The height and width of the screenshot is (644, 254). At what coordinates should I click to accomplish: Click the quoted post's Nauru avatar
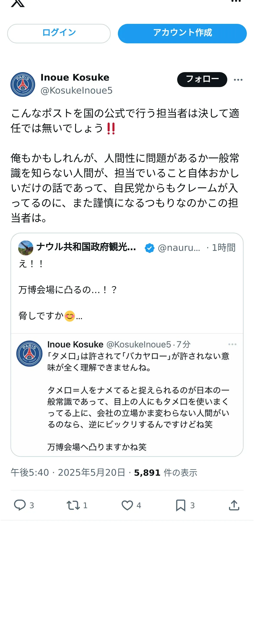26,248
